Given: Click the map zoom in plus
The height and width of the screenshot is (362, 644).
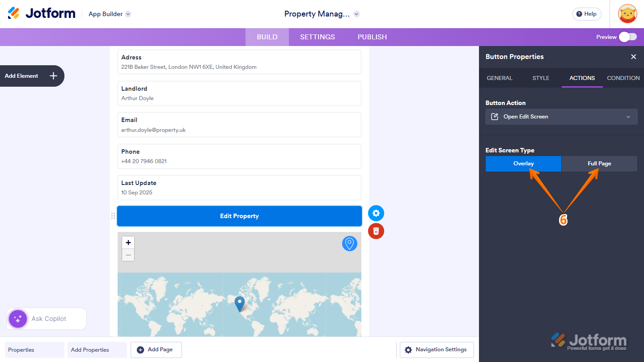Looking at the screenshot, I should point(128,243).
